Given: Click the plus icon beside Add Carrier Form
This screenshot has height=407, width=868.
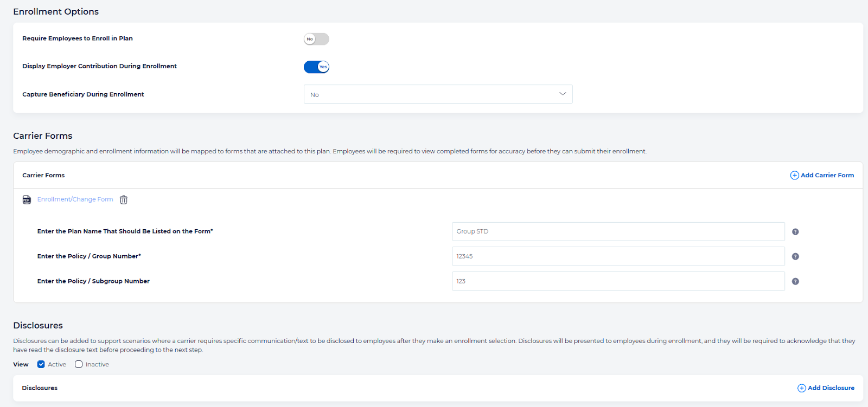Looking at the screenshot, I should point(794,175).
